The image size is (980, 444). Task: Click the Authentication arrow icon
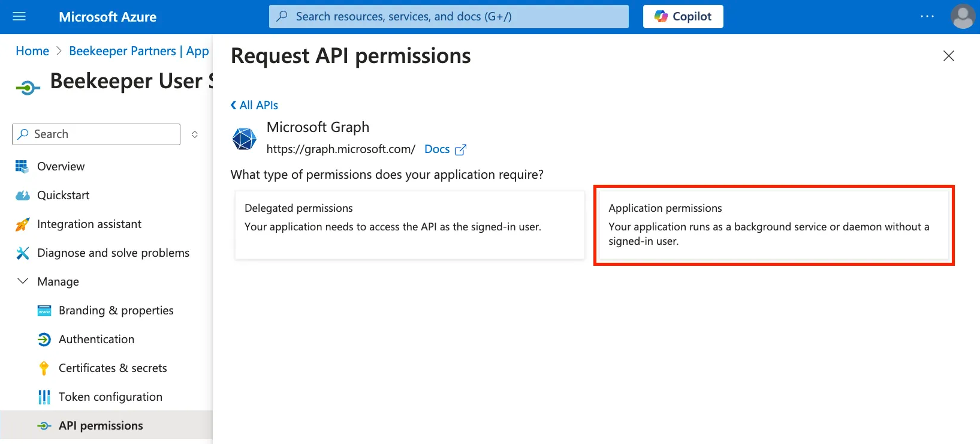pos(44,339)
